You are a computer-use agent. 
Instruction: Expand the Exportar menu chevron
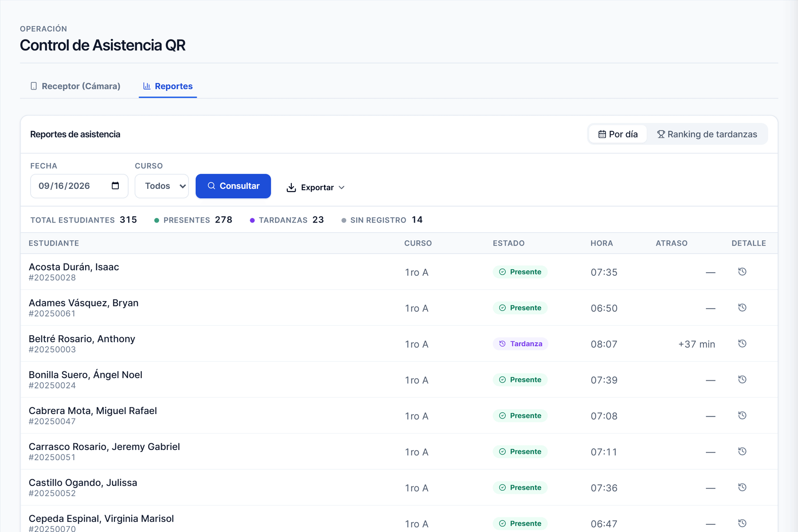coord(341,188)
